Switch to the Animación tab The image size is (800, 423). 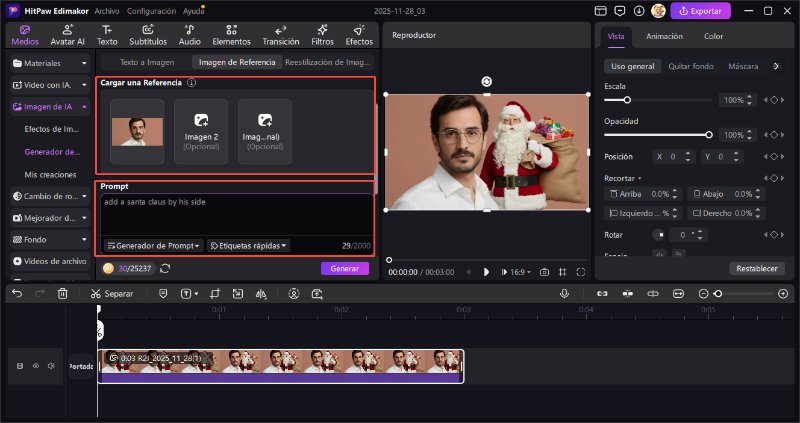coord(664,36)
